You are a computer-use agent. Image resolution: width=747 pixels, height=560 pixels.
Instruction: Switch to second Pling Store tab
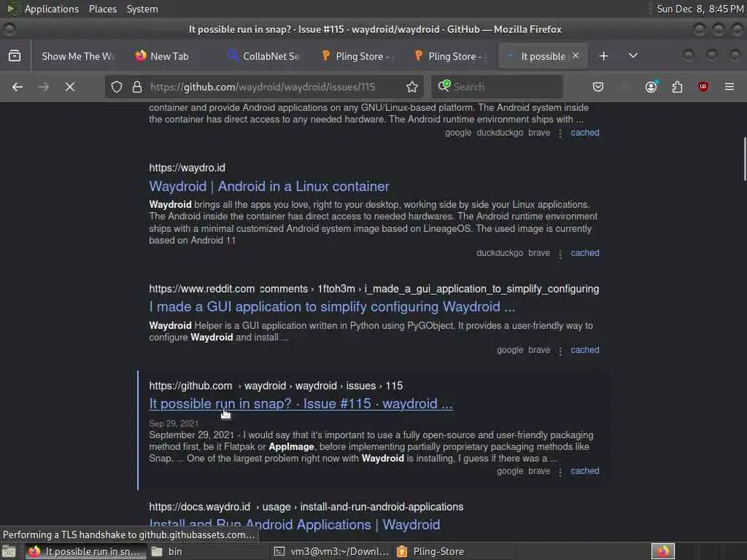(x=449, y=56)
